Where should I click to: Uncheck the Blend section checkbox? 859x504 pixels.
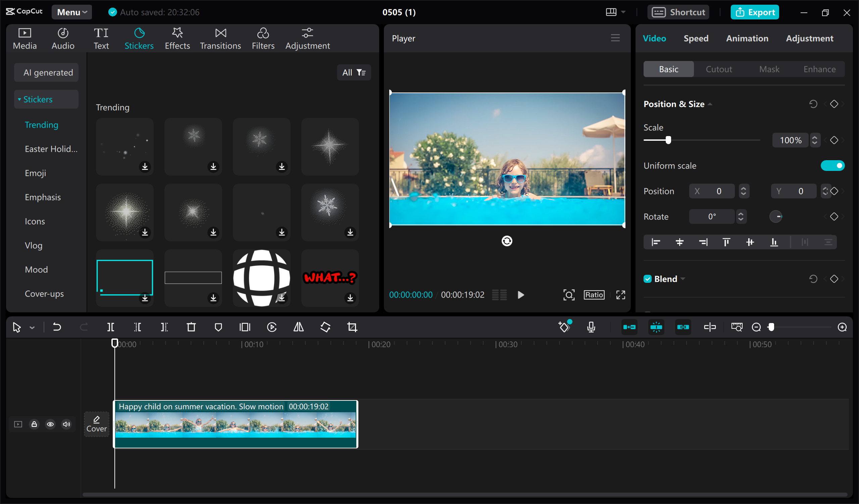(648, 278)
